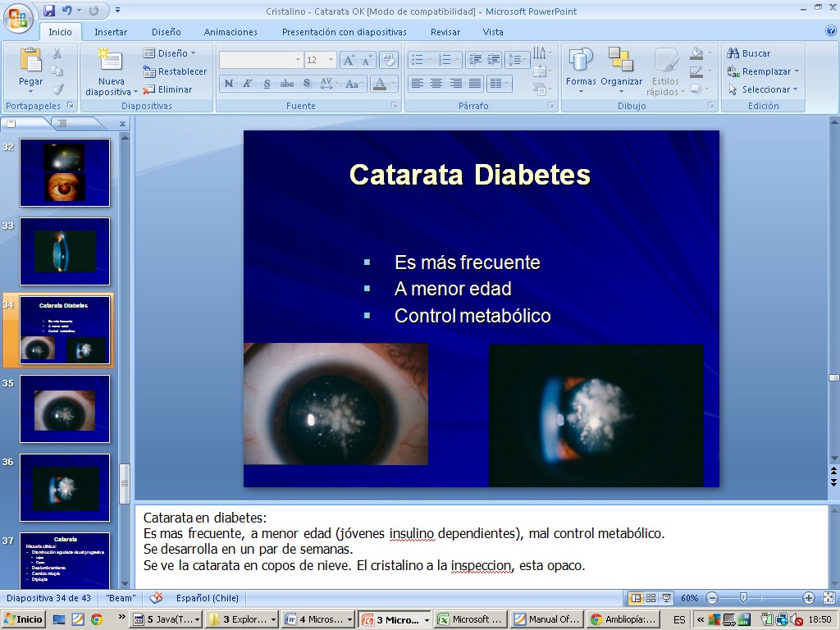This screenshot has height=630, width=840.
Task: Start slide show view from status bar
Action: click(x=666, y=598)
